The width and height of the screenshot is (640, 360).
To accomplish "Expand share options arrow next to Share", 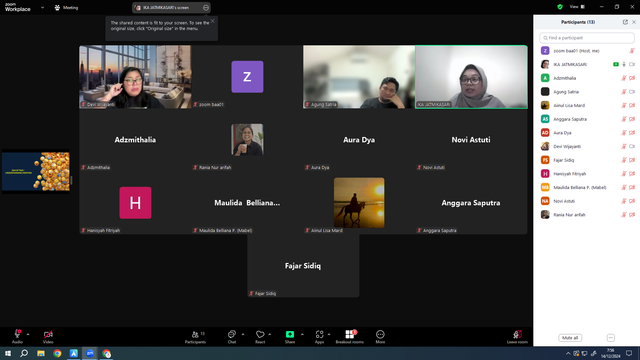I will 302,334.
